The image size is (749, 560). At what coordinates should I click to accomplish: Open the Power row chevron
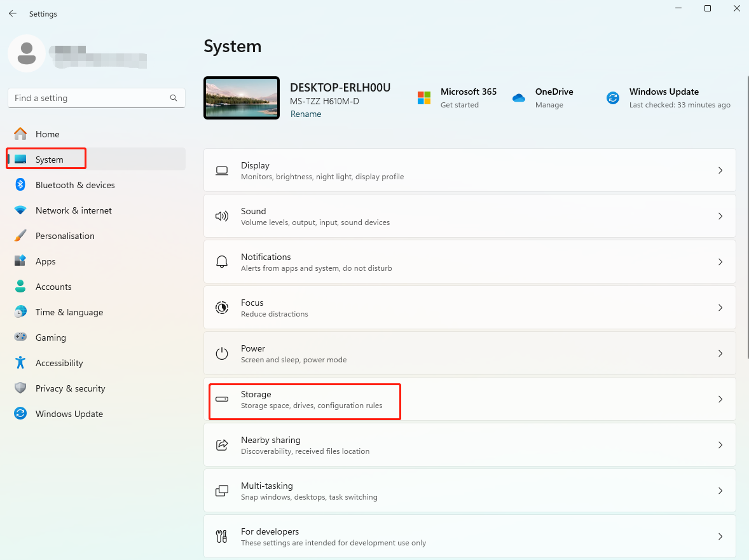coord(720,353)
